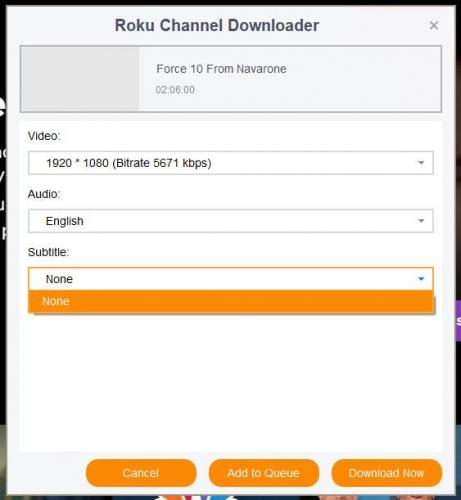Screen dimensions: 461x500
Task: Click the movie thumbnail placeholder
Action: pyautogui.click(x=80, y=79)
